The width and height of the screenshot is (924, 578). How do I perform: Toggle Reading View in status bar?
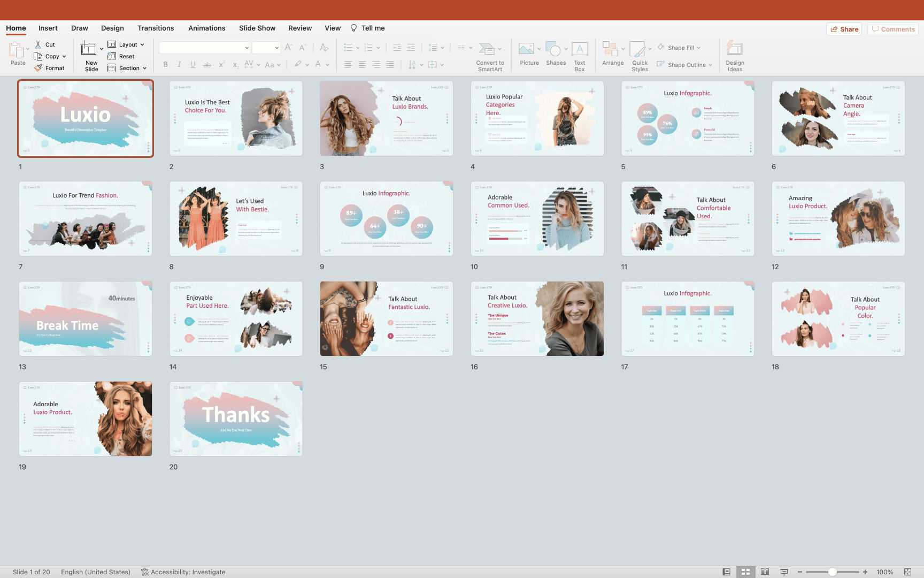pos(765,572)
